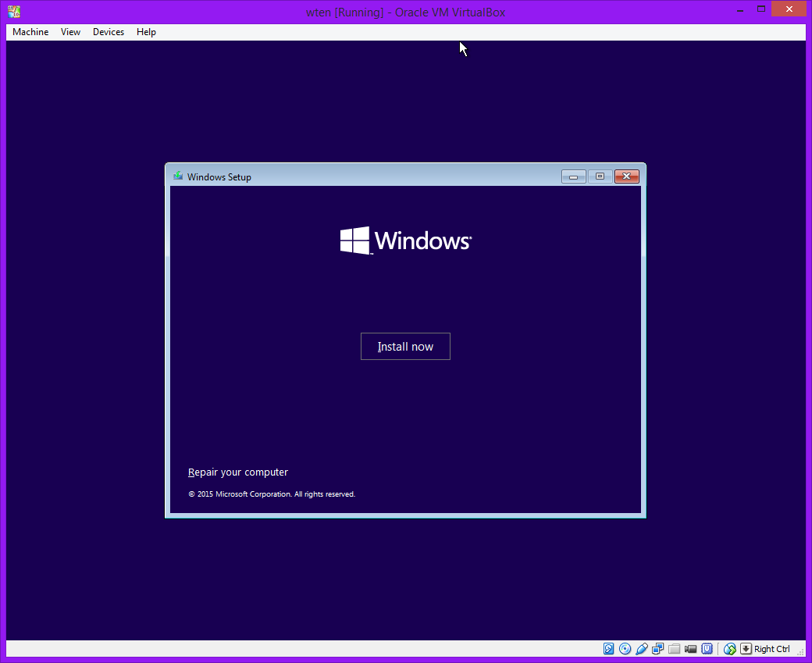Image resolution: width=812 pixels, height=663 pixels.
Task: Close the Windows Setup dialog
Action: click(x=627, y=176)
